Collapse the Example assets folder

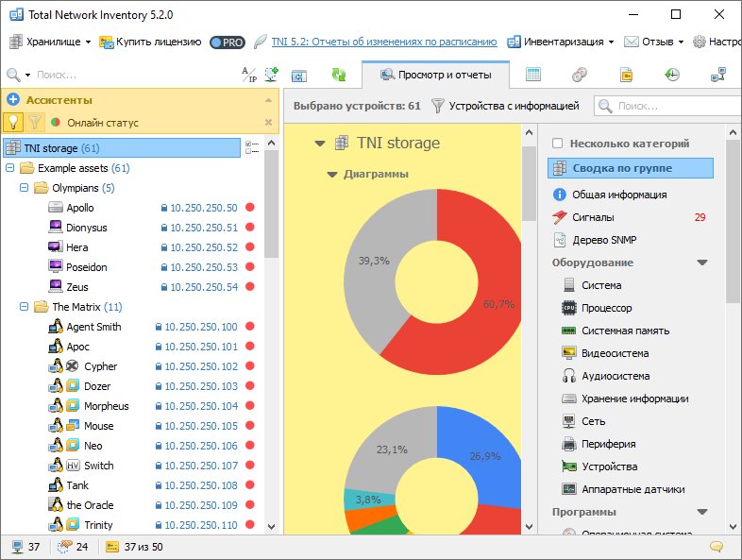click(10, 167)
